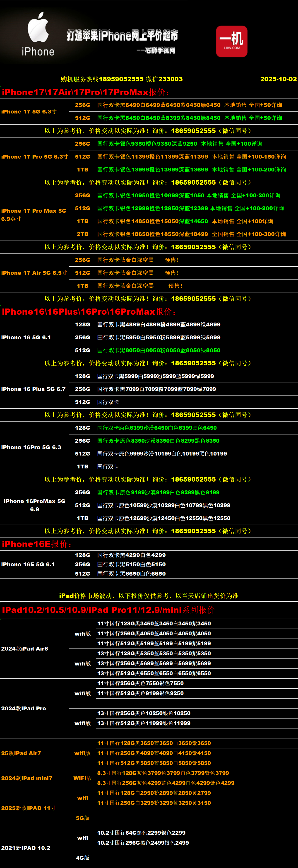Select the 25款iPad Air7 model label
298x868 pixels.
21,753
